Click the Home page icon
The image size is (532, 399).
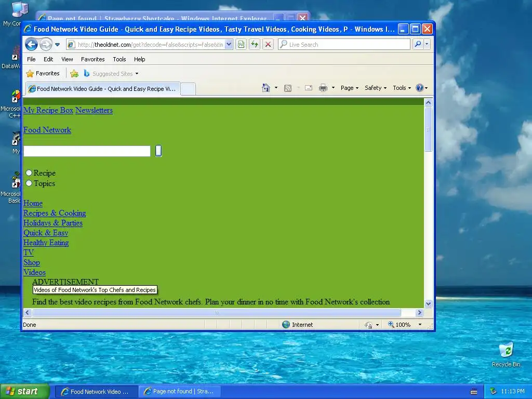pos(265,88)
